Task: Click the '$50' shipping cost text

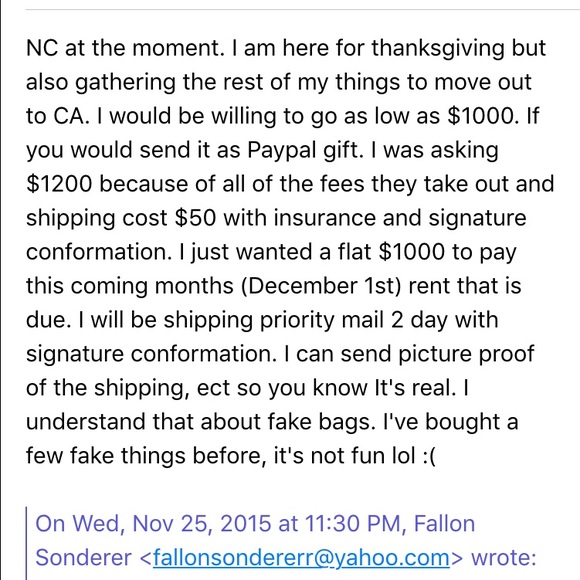Action: (x=195, y=218)
